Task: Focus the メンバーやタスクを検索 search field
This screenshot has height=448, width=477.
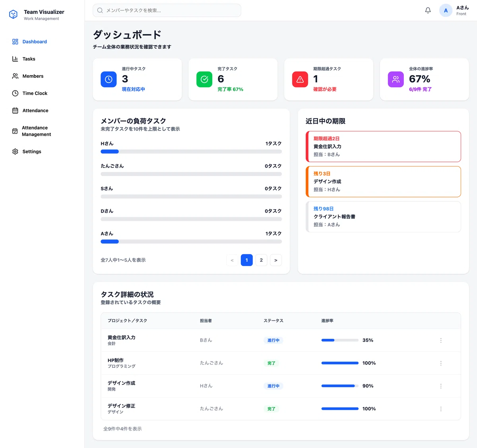Action: click(167, 10)
